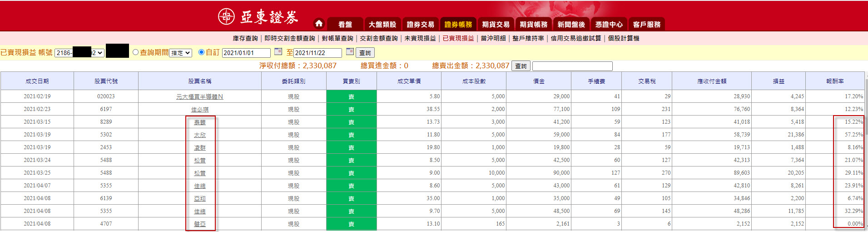Click the 損益 column header
This screenshot has height=232, width=868.
779,81
